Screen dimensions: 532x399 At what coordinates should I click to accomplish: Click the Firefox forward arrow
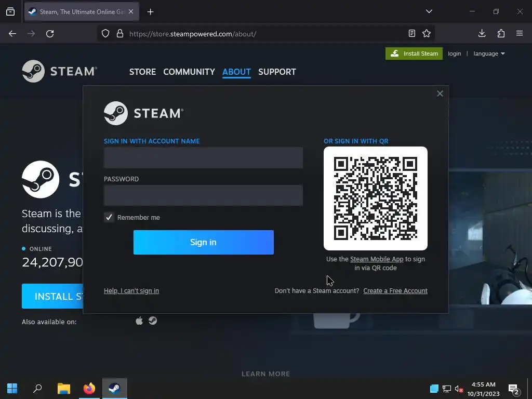[x=31, y=34]
